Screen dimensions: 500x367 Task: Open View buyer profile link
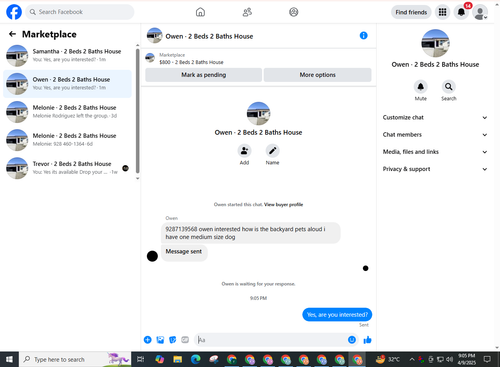pos(283,205)
